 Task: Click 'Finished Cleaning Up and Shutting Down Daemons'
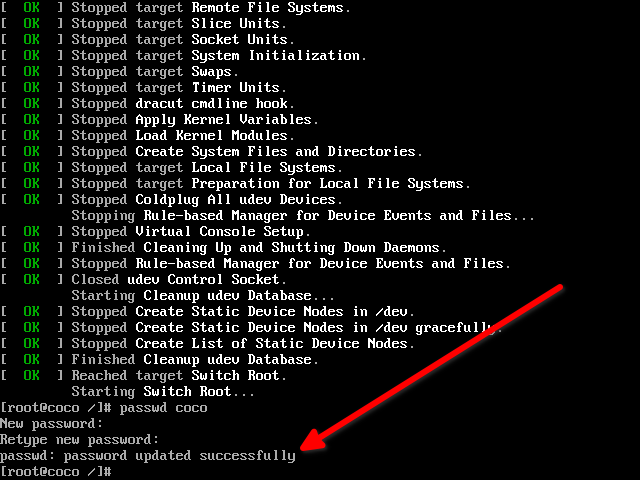258,248
